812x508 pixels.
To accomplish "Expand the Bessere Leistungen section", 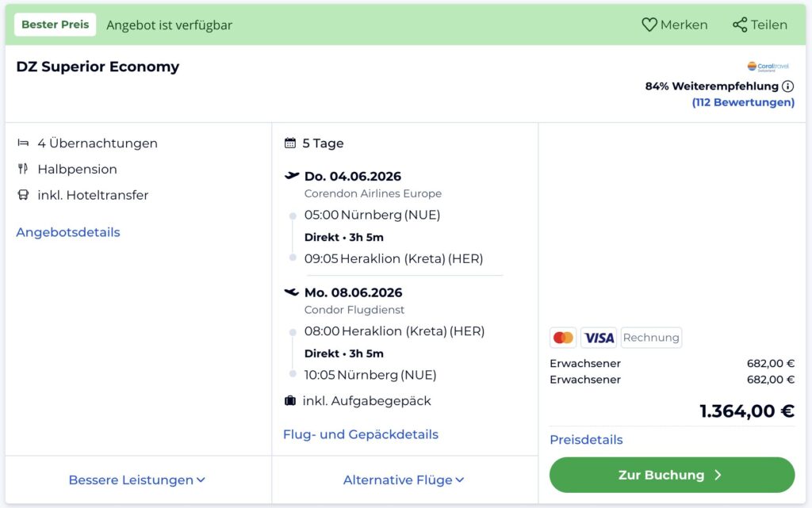I will [x=137, y=479].
